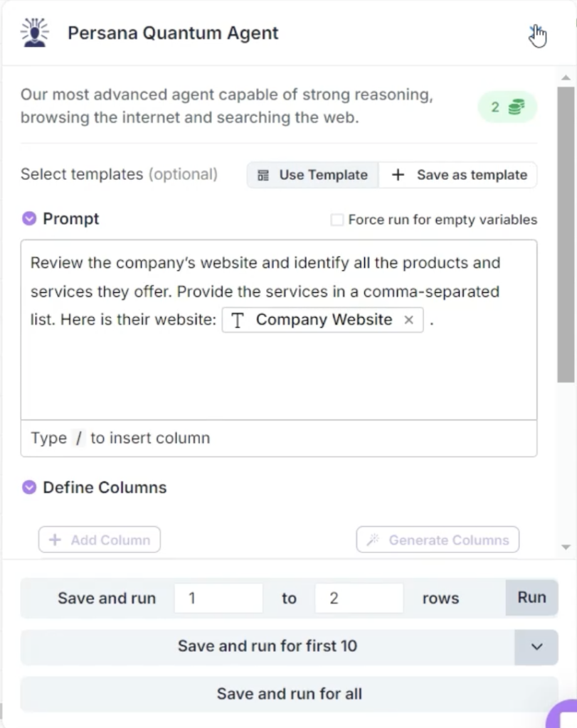The width and height of the screenshot is (577, 728).
Task: Click Save and run for first 10
Action: tap(268, 646)
